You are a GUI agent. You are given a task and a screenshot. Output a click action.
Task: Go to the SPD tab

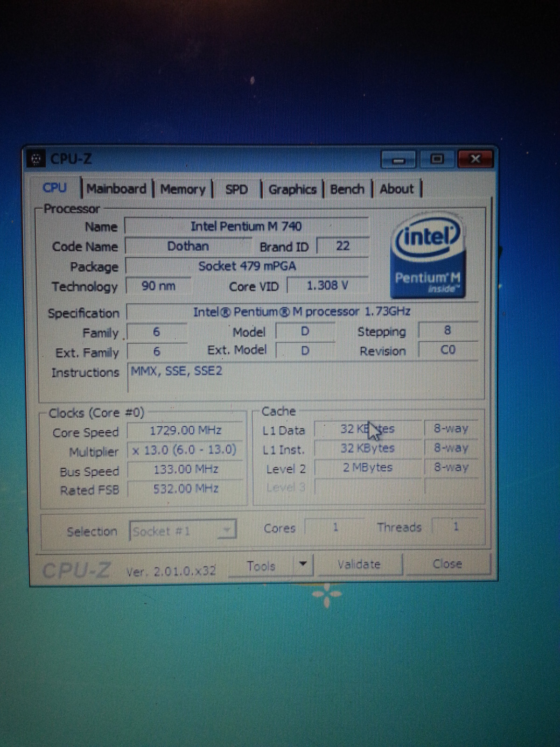[236, 189]
